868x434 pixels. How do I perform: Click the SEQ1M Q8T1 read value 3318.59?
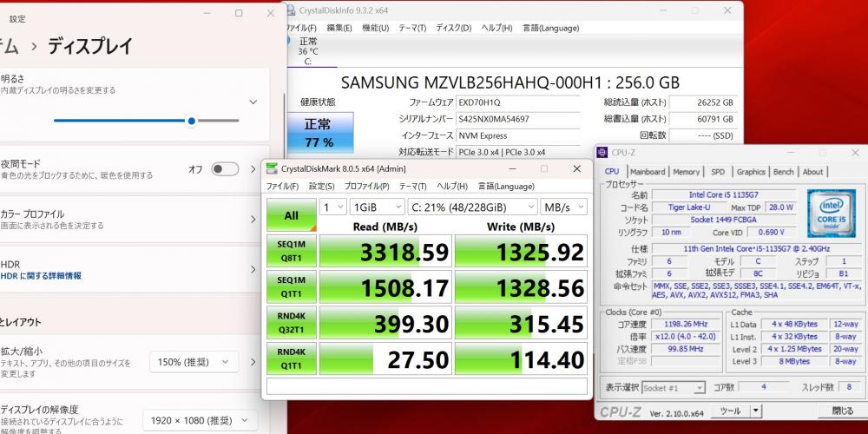386,251
